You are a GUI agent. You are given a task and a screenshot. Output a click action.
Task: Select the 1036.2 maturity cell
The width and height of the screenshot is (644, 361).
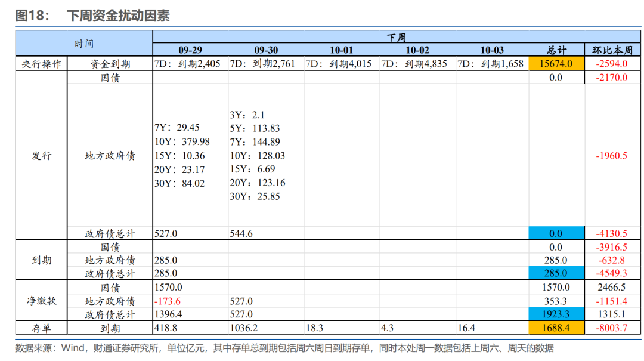click(x=244, y=328)
